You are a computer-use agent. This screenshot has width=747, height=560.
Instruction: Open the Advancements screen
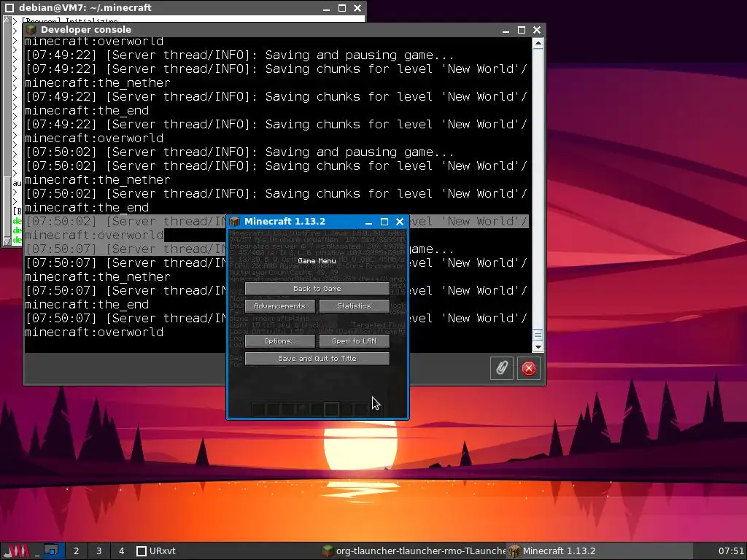pos(279,306)
